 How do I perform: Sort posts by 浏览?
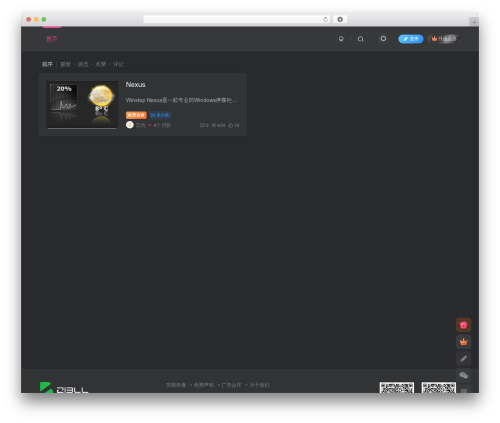[83, 64]
